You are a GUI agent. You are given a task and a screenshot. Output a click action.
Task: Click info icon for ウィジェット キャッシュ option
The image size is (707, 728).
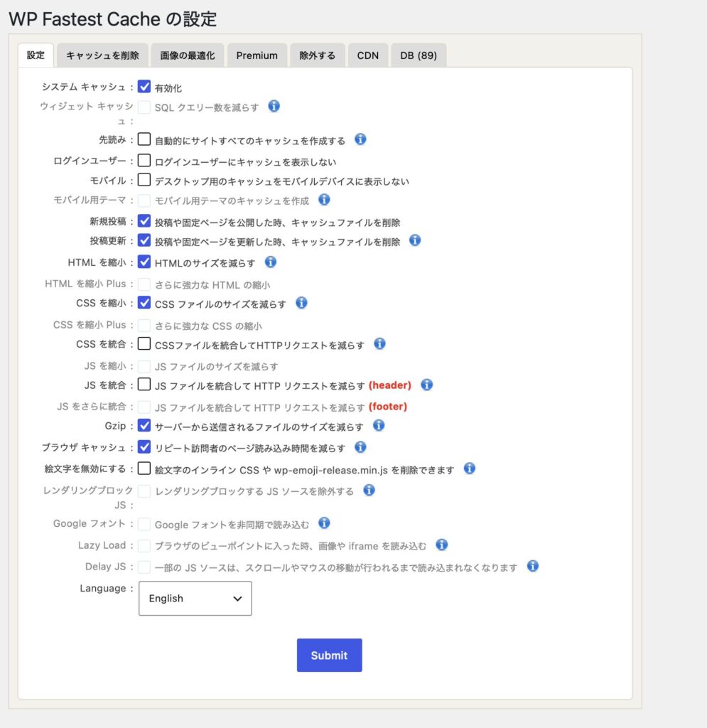[x=274, y=107]
